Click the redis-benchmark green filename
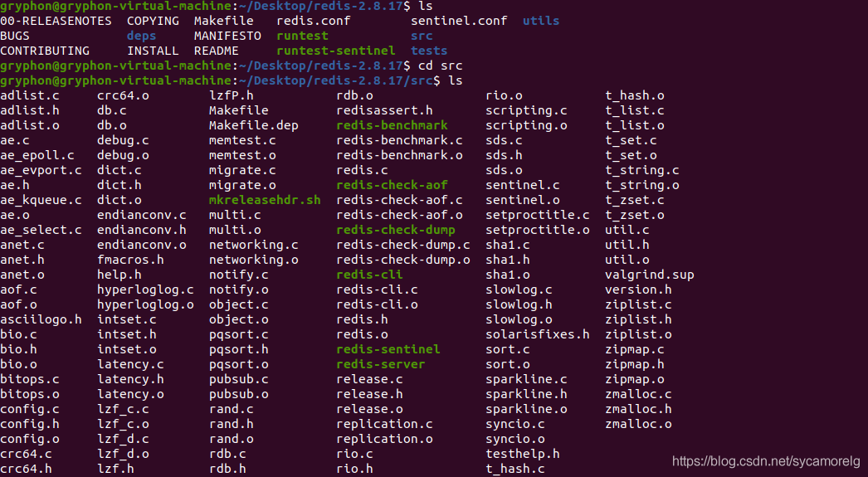Image resolution: width=868 pixels, height=477 pixels. [392, 125]
